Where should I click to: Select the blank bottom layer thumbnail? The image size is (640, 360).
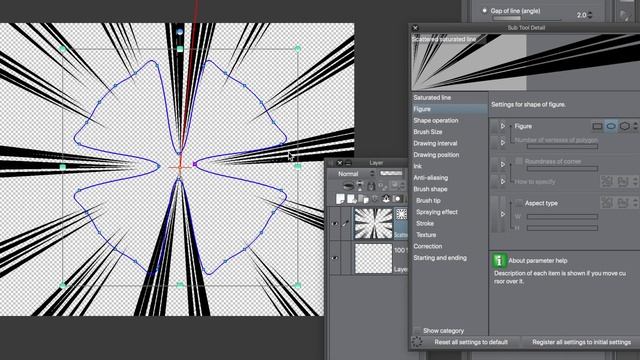pos(373,258)
